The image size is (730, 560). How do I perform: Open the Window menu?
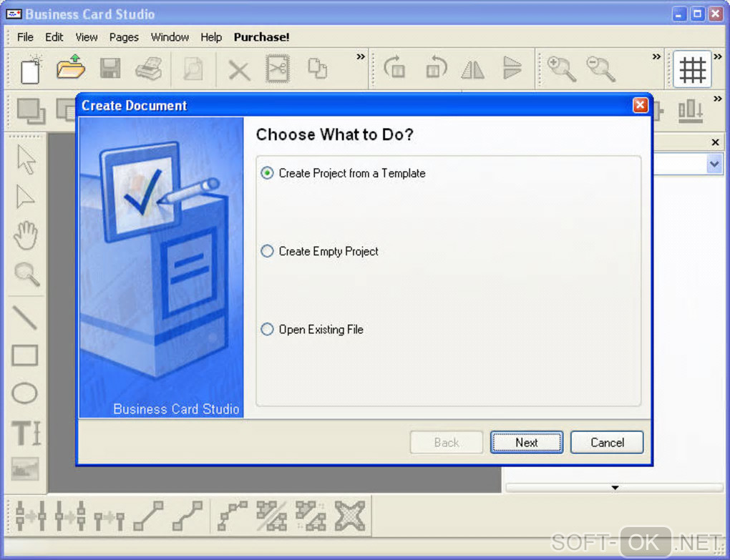[x=170, y=37]
